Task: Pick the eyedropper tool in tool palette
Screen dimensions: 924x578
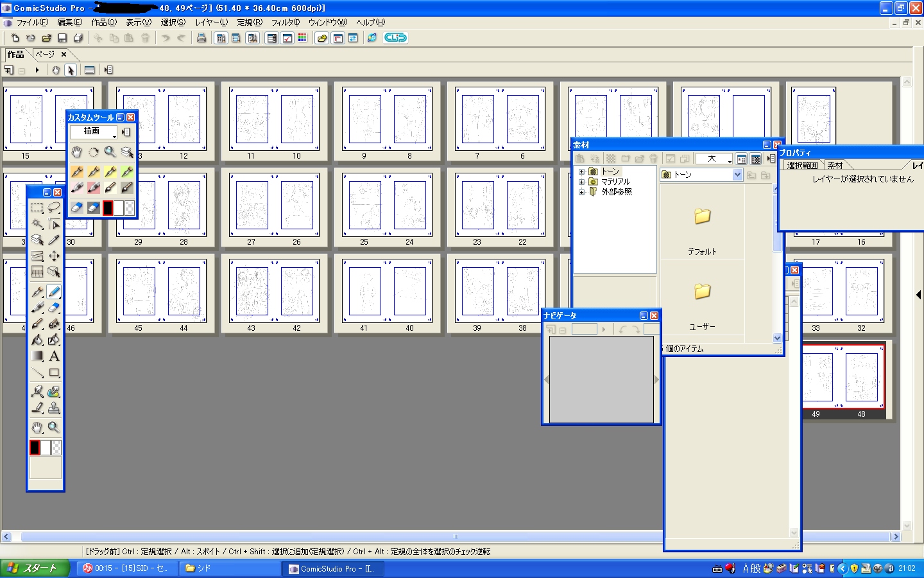Action: point(54,240)
